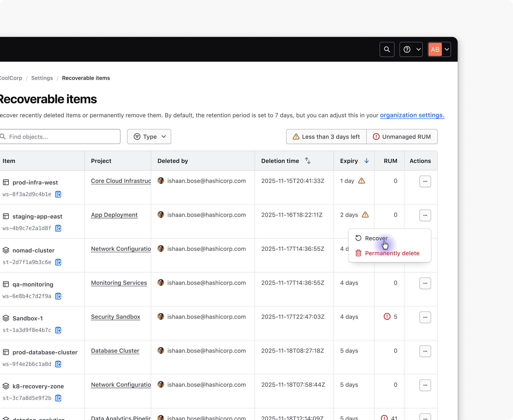
Task: Toggle the Unmanaged RUM filter
Action: click(x=402, y=137)
